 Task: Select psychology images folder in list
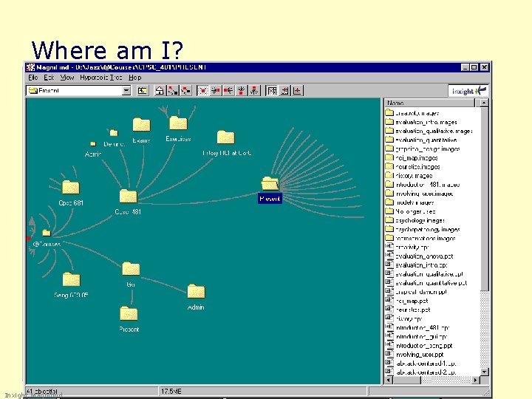415,220
